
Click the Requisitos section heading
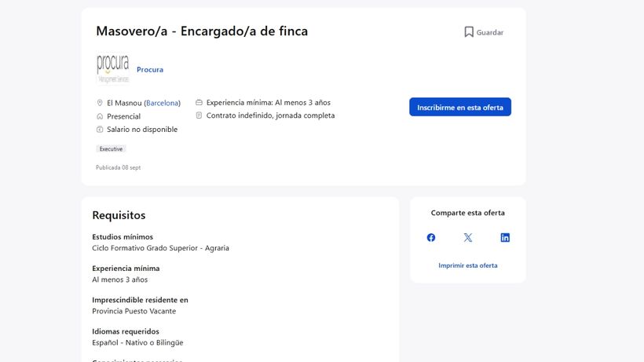click(119, 215)
